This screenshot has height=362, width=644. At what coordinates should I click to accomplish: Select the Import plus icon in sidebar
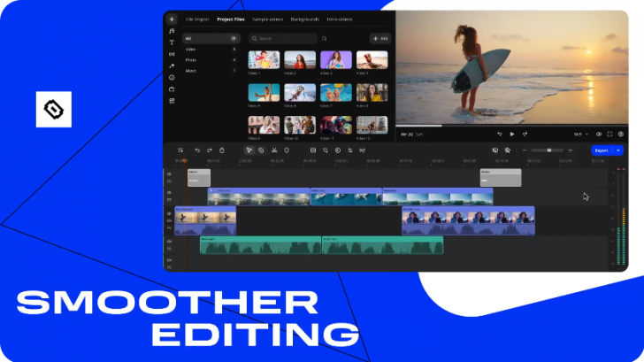(172, 19)
